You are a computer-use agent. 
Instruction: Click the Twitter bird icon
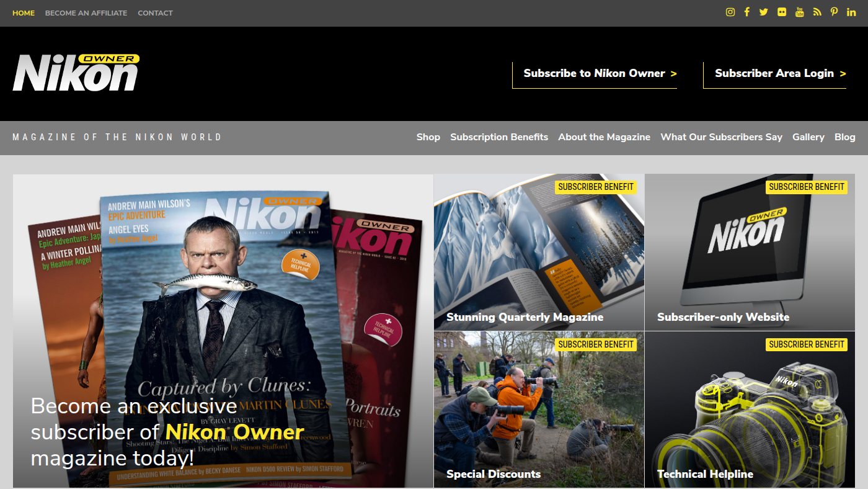(x=764, y=12)
